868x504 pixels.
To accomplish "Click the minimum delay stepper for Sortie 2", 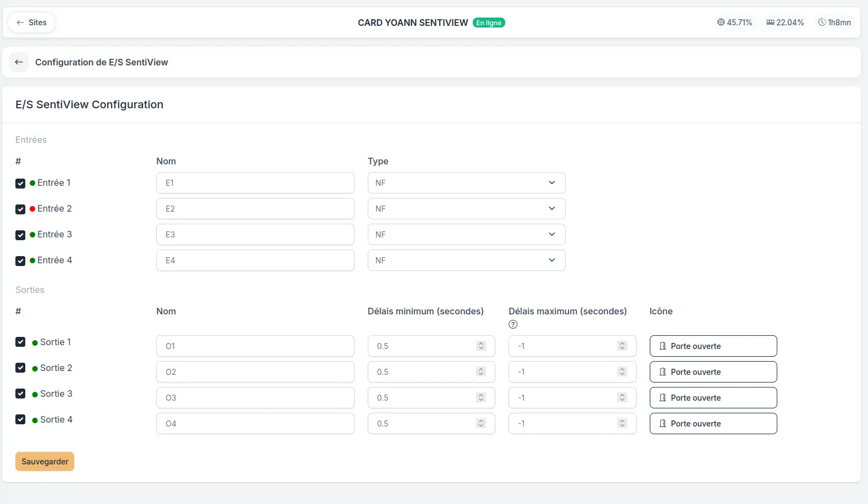I will coord(481,372).
